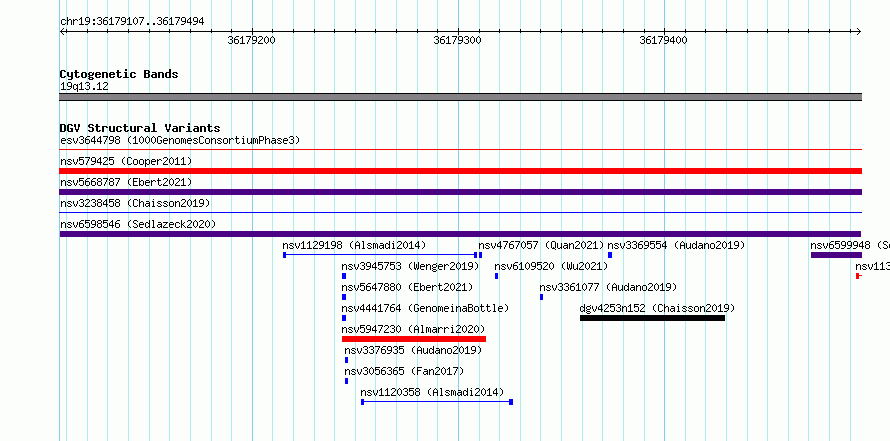890x441 pixels.
Task: Click the chr19:36179107..36179494 coordinate label
Action: pos(132,22)
